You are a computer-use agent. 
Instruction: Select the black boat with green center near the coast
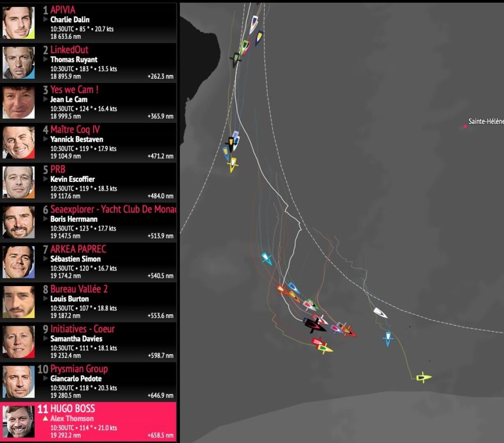click(x=236, y=60)
